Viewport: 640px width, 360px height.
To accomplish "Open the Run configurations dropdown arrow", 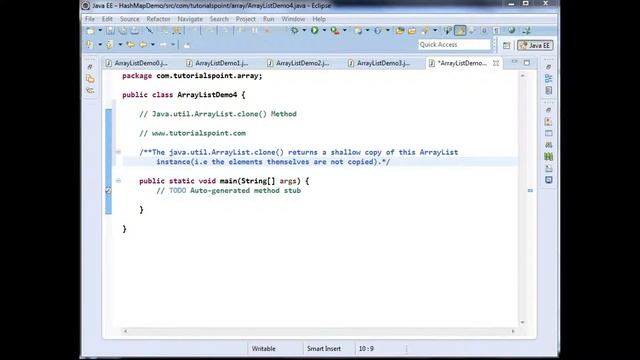I will 324,31.
